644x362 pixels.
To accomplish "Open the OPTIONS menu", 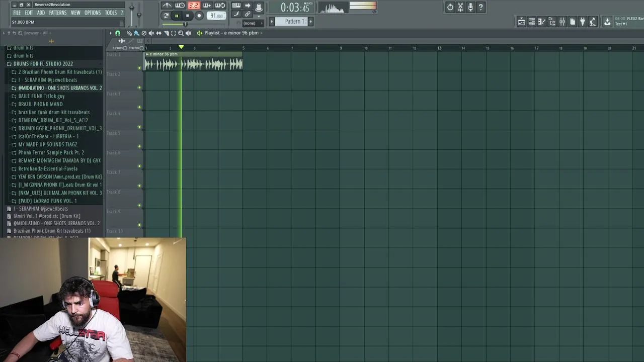I will point(93,13).
